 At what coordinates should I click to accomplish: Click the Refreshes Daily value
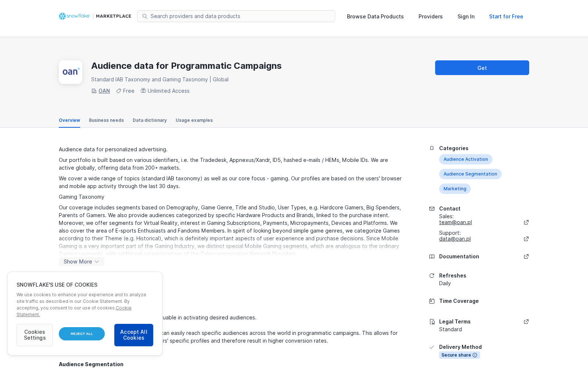point(445,283)
